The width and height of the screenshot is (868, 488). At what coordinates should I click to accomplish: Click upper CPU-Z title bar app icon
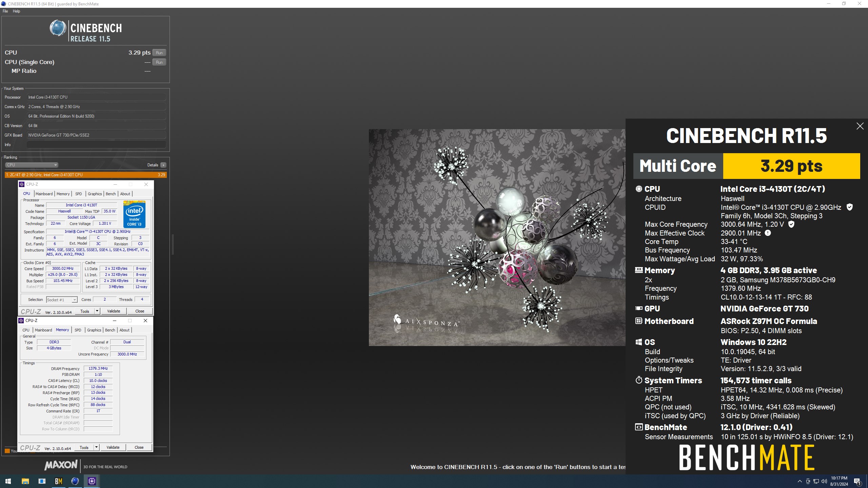point(22,184)
